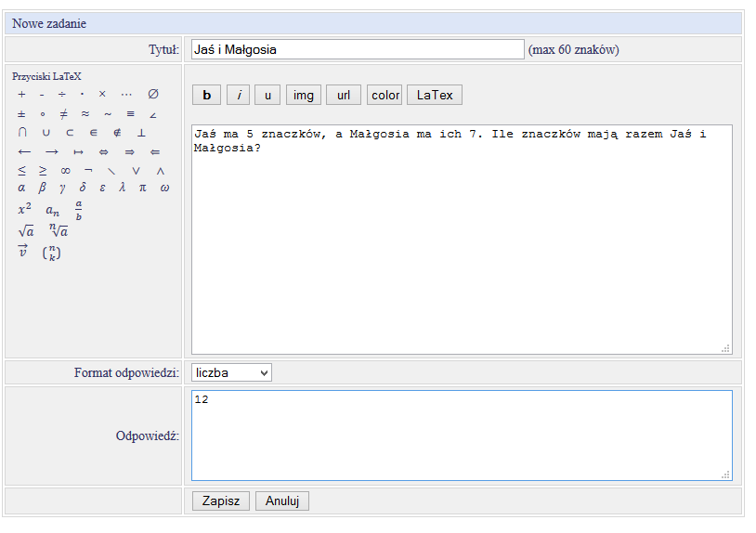Insert the empty set symbol
The image size is (756, 533).
click(153, 94)
